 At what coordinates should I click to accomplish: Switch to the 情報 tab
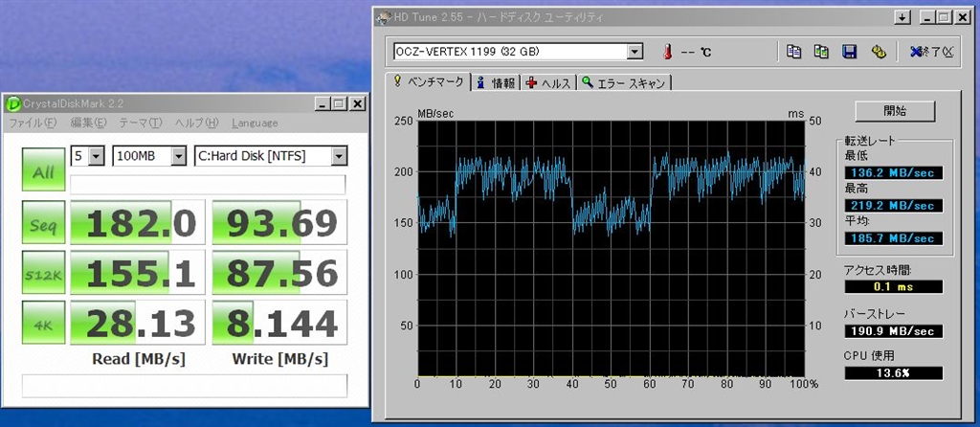496,83
